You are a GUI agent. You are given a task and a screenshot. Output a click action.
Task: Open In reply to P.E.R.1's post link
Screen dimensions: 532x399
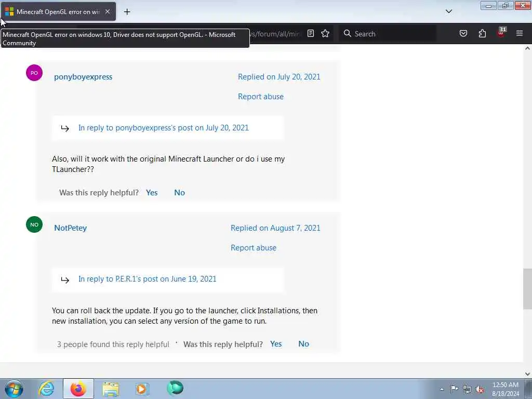pyautogui.click(x=147, y=279)
